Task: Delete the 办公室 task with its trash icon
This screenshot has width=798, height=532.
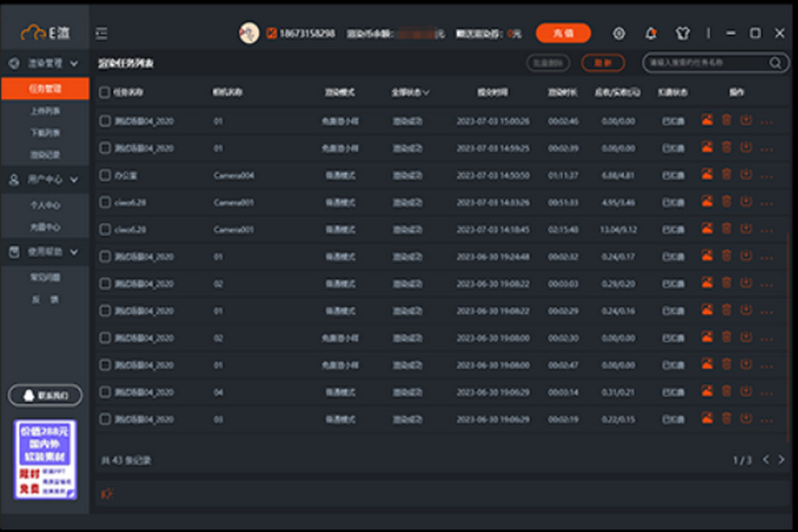Action: point(726,174)
